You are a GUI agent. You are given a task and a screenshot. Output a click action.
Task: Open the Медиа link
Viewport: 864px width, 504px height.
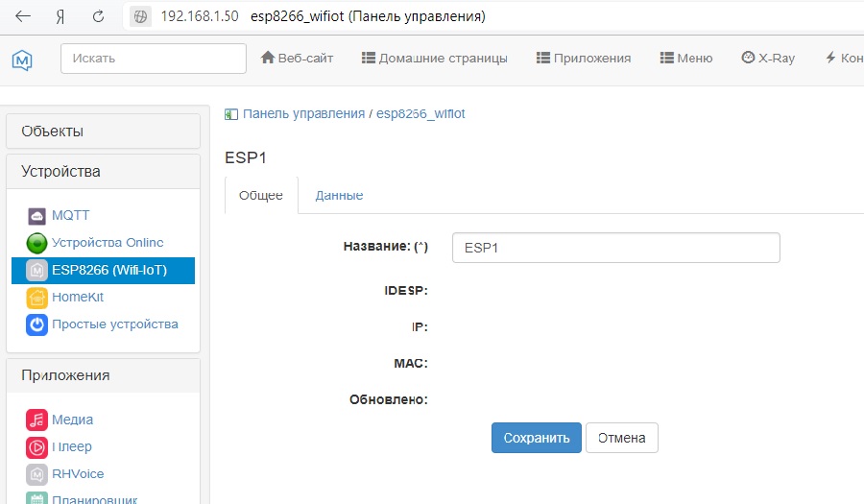click(72, 420)
